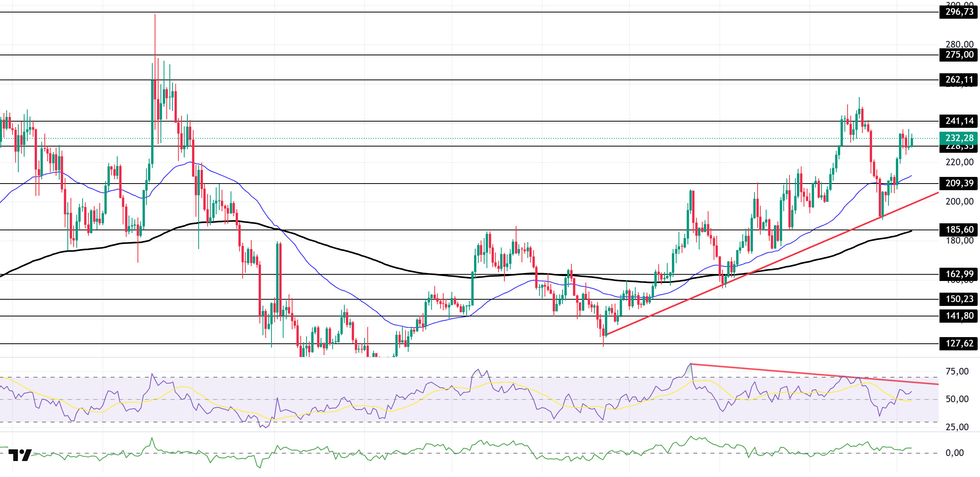The height and width of the screenshot is (477, 980).
Task: Click the 75,00 RSI axis label
Action: pos(957,371)
